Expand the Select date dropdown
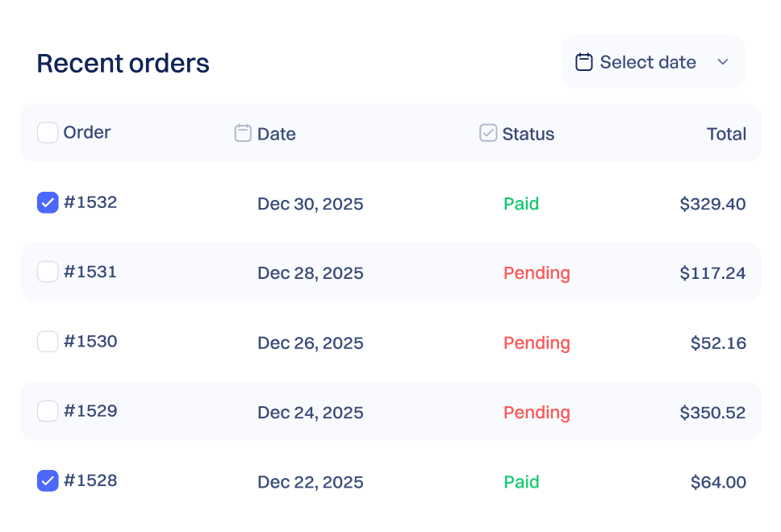Image resolution: width=781 pixels, height=532 pixels. pos(653,61)
